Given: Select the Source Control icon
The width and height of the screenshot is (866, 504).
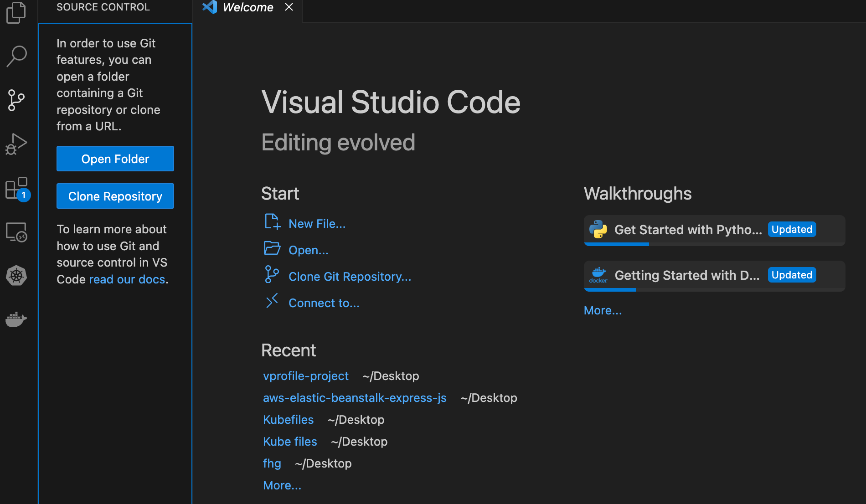Looking at the screenshot, I should pyautogui.click(x=16, y=100).
